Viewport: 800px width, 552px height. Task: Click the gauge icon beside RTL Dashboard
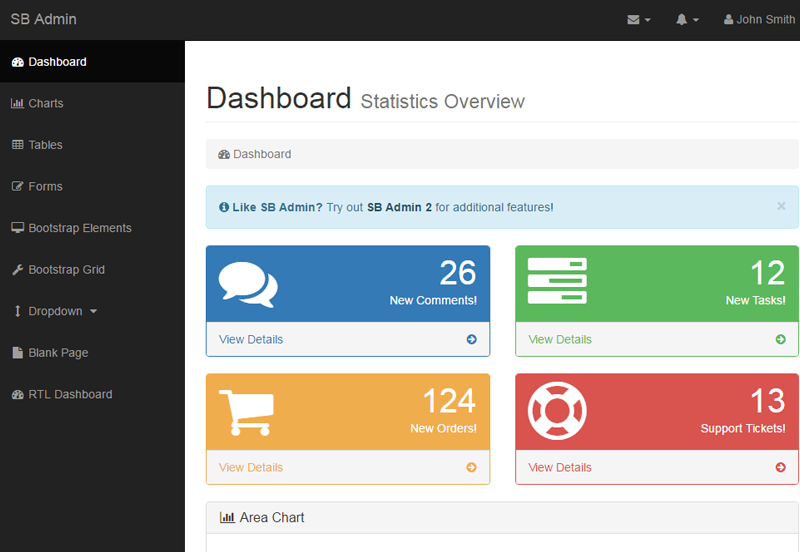[18, 395]
